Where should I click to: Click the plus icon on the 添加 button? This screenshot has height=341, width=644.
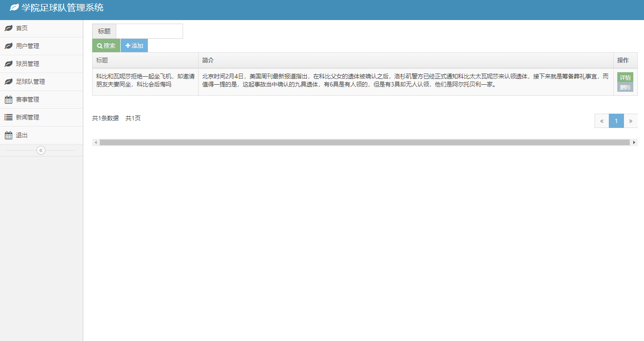click(128, 45)
